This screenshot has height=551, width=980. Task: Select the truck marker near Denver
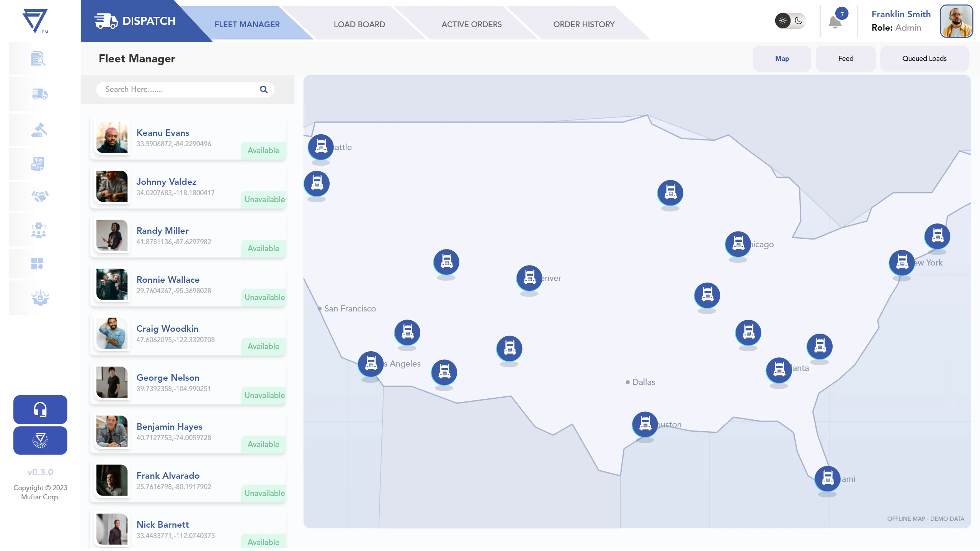click(x=529, y=278)
